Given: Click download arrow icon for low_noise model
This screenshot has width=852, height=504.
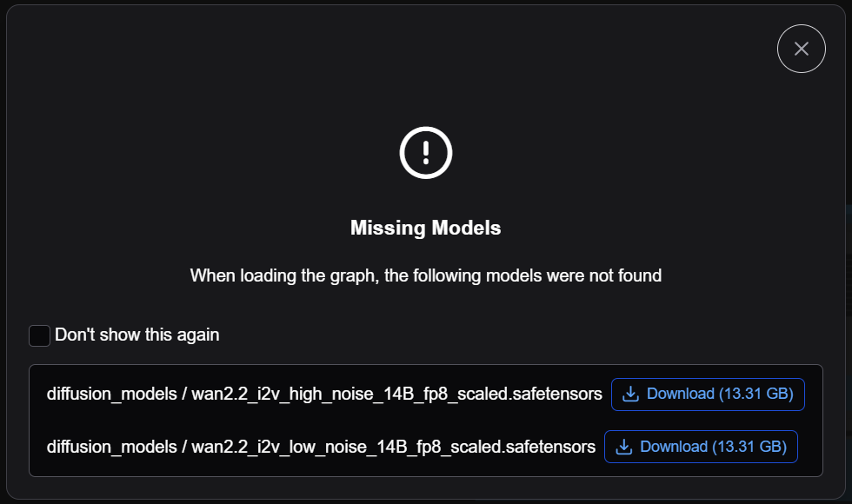Looking at the screenshot, I should (624, 447).
